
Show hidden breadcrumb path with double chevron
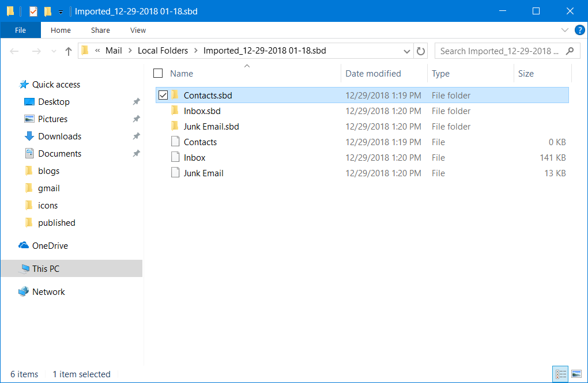[x=97, y=51]
